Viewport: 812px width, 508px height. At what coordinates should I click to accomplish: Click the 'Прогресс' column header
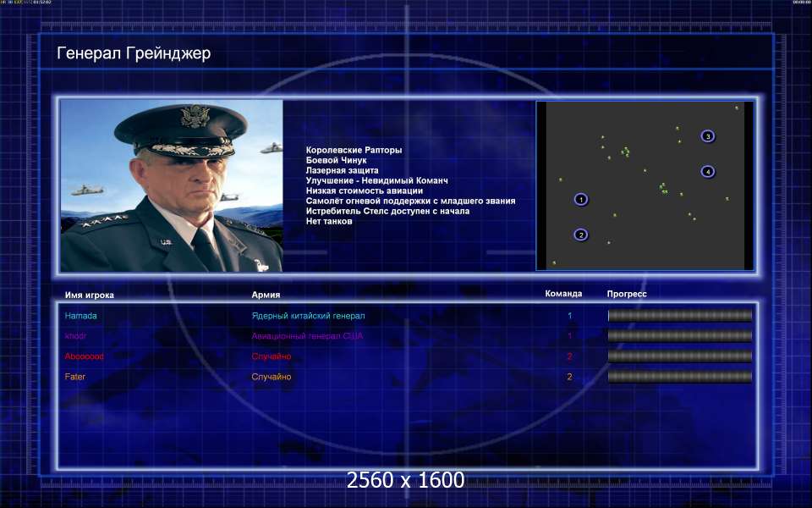[627, 294]
